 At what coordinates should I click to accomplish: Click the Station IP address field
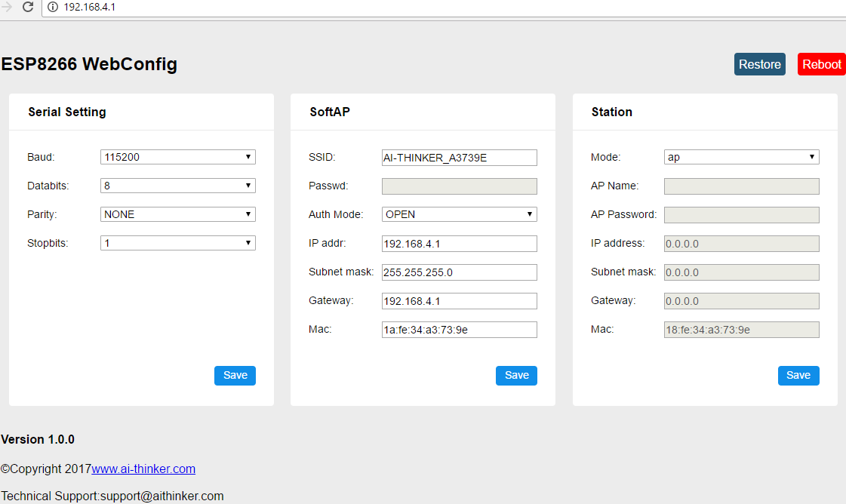[x=742, y=244]
